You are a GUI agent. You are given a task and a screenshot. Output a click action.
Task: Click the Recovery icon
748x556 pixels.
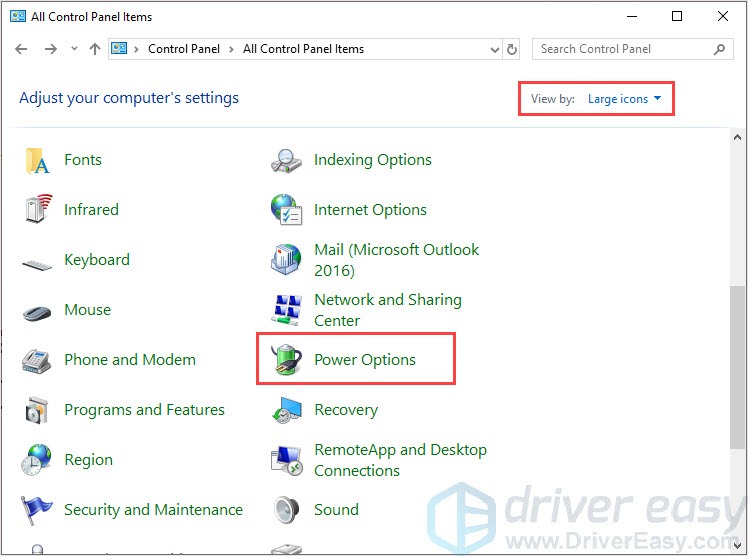[287, 410]
